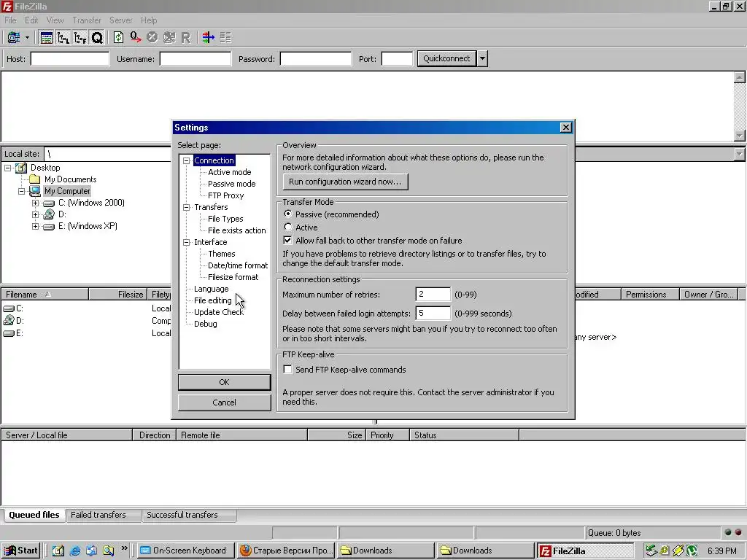Click the first quick launch desktop icon
Image resolution: width=747 pixels, height=560 pixels.
[x=58, y=551]
